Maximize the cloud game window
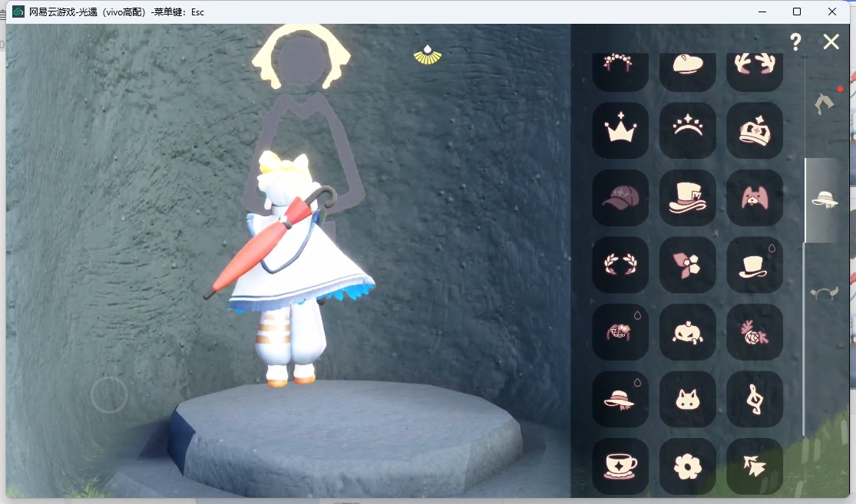The height and width of the screenshot is (504, 856). tap(797, 12)
